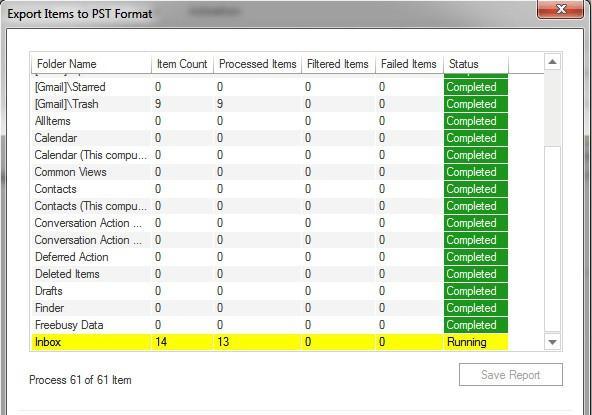Select the Common Views folder row

point(270,172)
